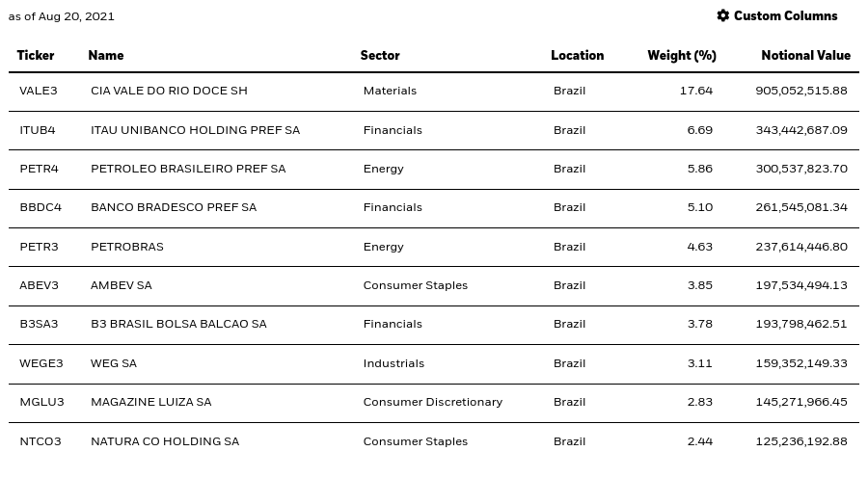
Task: Sort holdings by Location column header
Action: (577, 55)
